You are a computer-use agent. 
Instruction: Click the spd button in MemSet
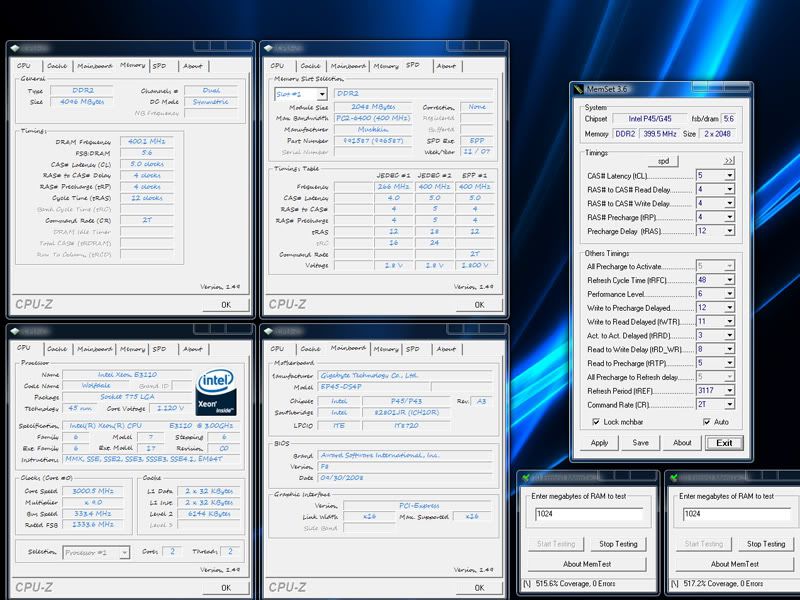pyautogui.click(x=663, y=161)
